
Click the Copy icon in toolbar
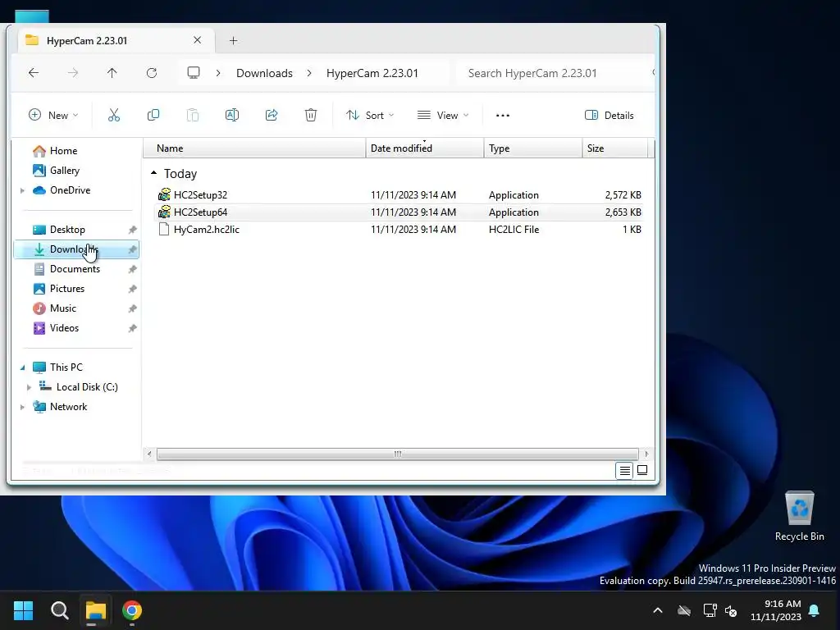coord(153,115)
